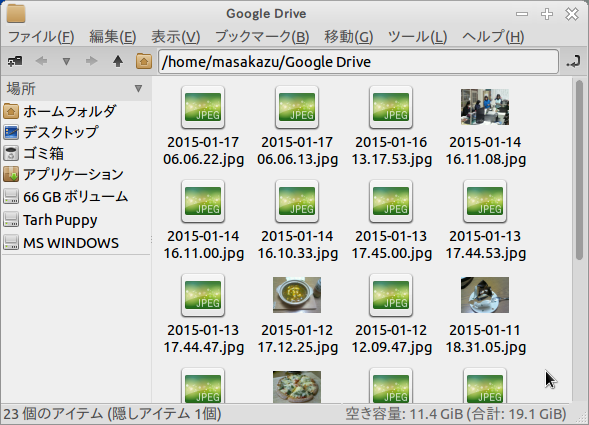Click file name 2015-01-12 17.12.25.jpg
The width and height of the screenshot is (589, 425).
(297, 339)
